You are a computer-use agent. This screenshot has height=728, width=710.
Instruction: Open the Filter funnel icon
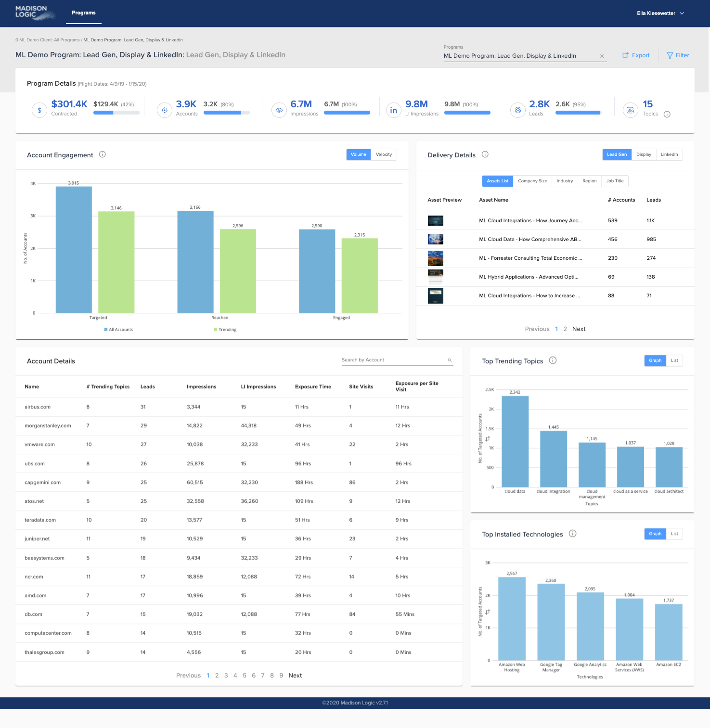670,55
